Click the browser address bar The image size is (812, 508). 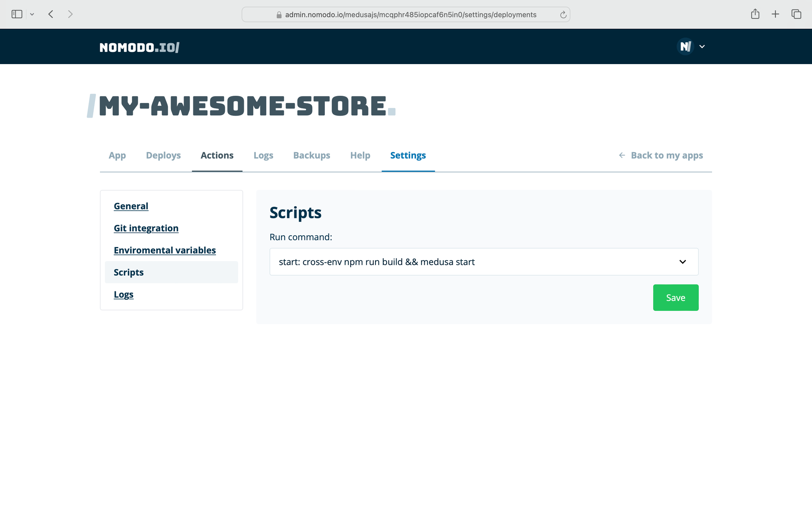click(410, 15)
